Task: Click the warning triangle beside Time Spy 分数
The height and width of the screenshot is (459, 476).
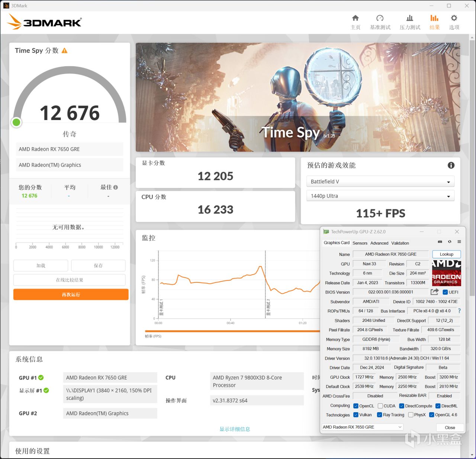Action: (x=65, y=51)
